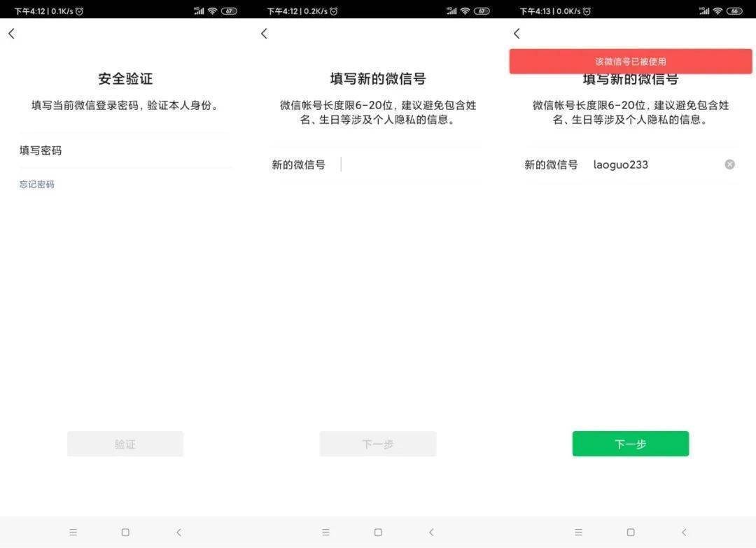This screenshot has width=756, height=548.
Task: Tap back arrow on the laoguo233 screen
Action: pos(517,34)
